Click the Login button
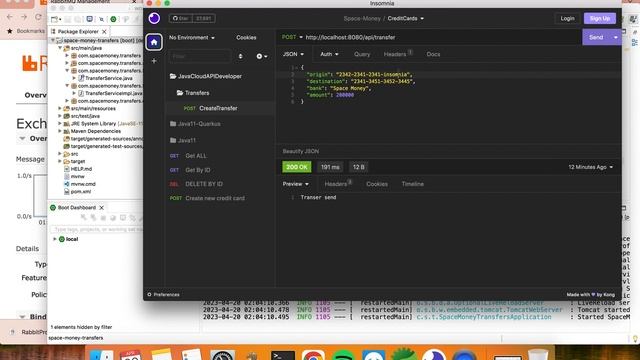This screenshot has height=360, width=640. point(567,18)
